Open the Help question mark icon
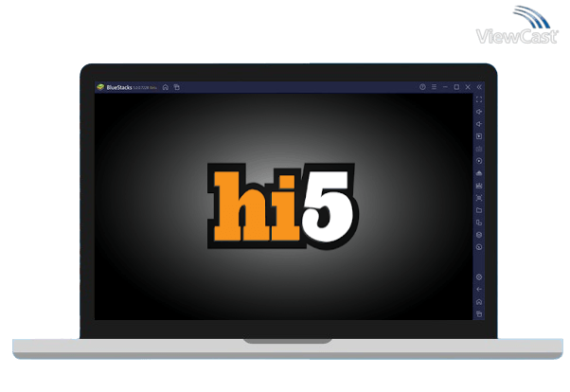Image resolution: width=570 pixels, height=392 pixels. pos(422,87)
